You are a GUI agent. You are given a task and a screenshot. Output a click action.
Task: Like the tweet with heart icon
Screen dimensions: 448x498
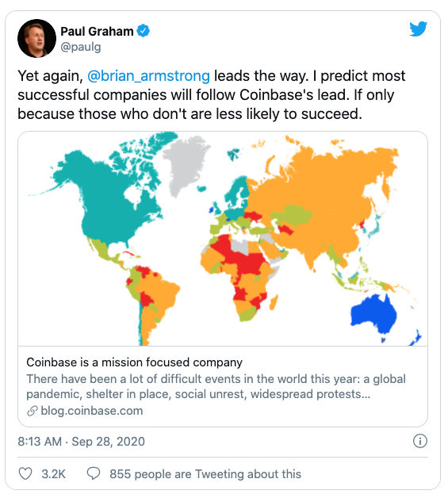[x=25, y=473]
